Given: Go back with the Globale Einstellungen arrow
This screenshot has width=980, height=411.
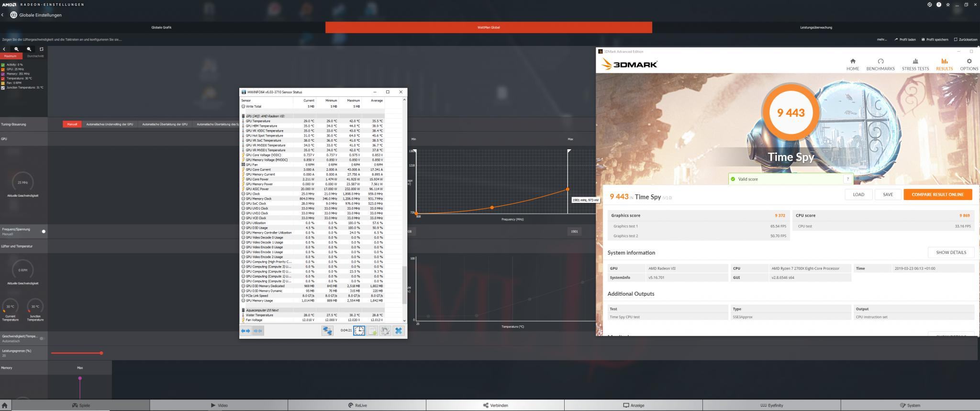Looking at the screenshot, I should click(2, 15).
